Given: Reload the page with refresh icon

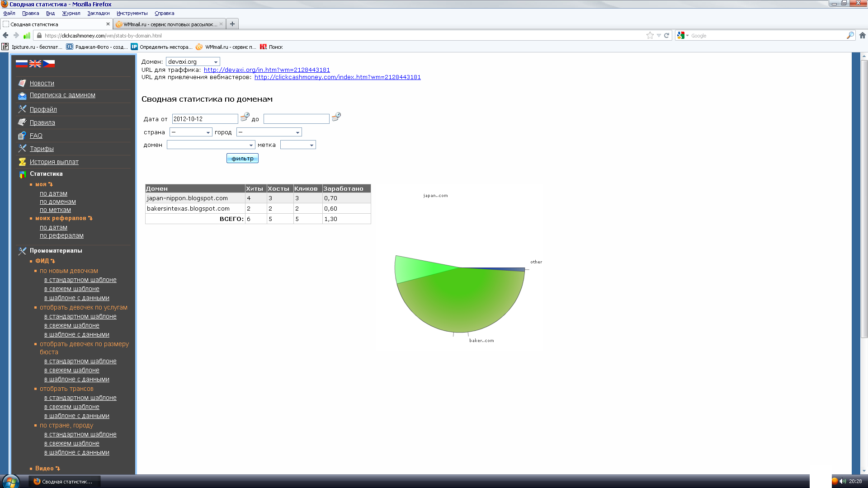Looking at the screenshot, I should pos(666,35).
